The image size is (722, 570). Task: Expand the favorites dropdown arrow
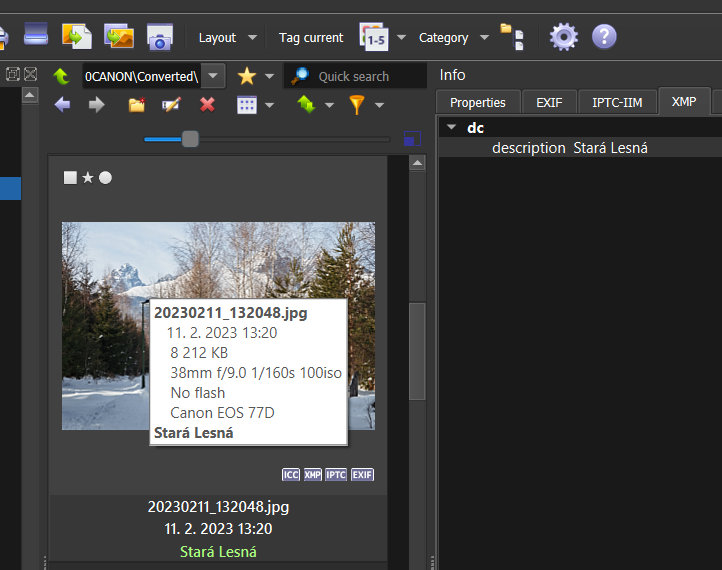(269, 76)
